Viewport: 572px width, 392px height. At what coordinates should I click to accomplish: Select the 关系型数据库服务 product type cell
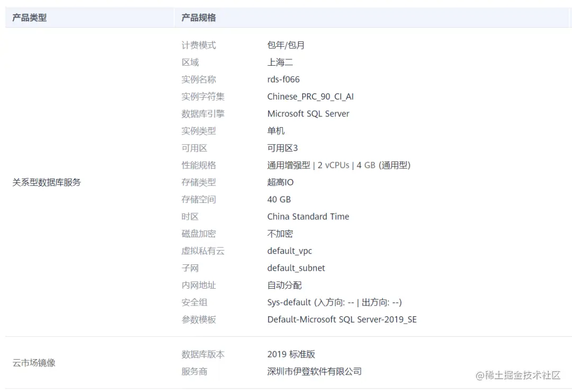pyautogui.click(x=46, y=182)
